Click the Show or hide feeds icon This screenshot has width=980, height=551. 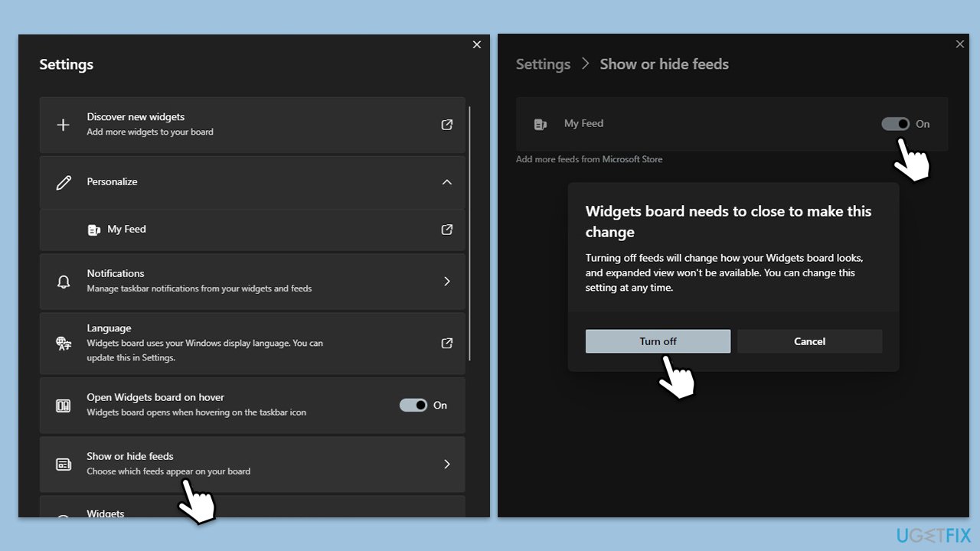(x=64, y=465)
